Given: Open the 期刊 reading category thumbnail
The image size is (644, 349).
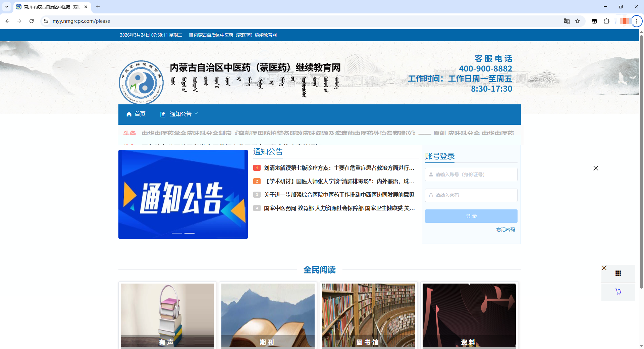Looking at the screenshot, I should [x=268, y=315].
